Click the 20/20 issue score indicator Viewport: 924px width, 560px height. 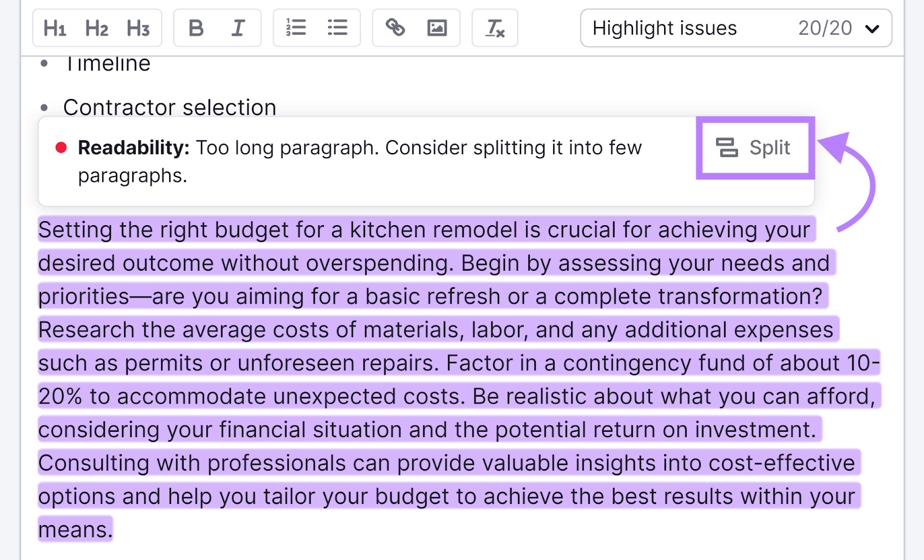tap(825, 28)
